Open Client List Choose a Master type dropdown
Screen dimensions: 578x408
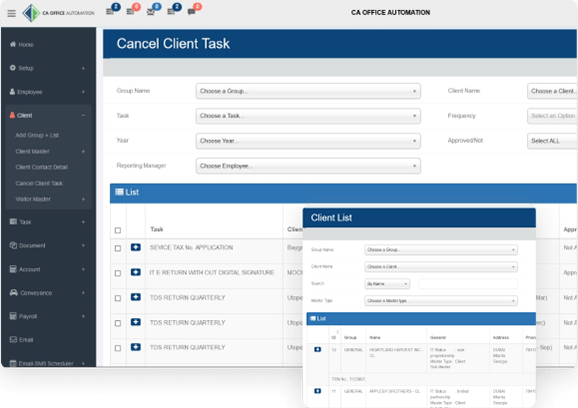pos(441,301)
